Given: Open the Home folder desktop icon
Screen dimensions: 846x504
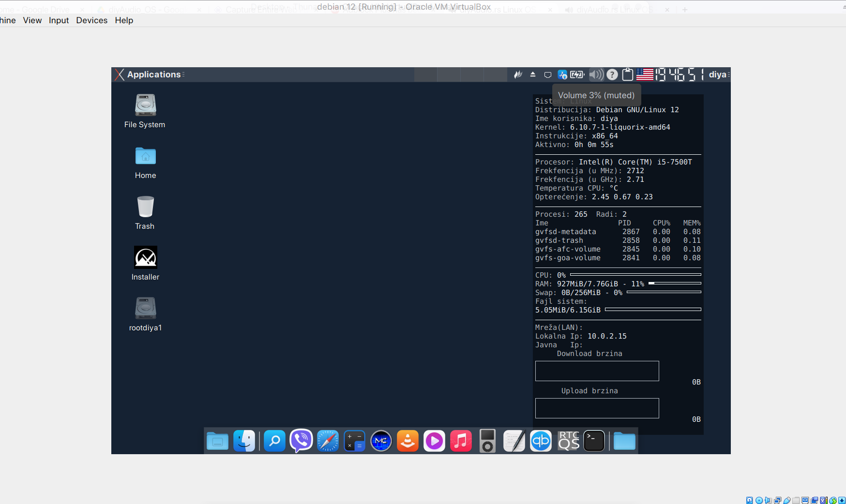Looking at the screenshot, I should [145, 163].
